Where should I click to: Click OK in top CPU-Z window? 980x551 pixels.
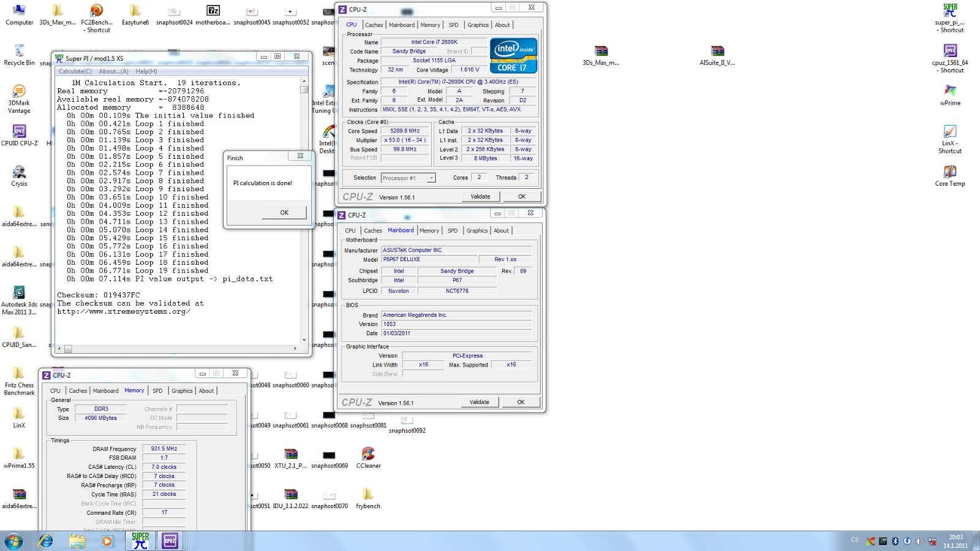pos(522,197)
